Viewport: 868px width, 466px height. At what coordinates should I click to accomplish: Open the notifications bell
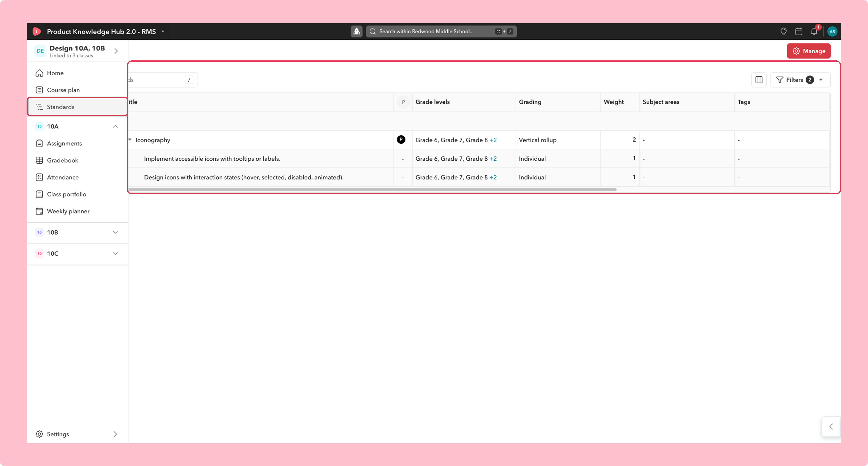(814, 31)
